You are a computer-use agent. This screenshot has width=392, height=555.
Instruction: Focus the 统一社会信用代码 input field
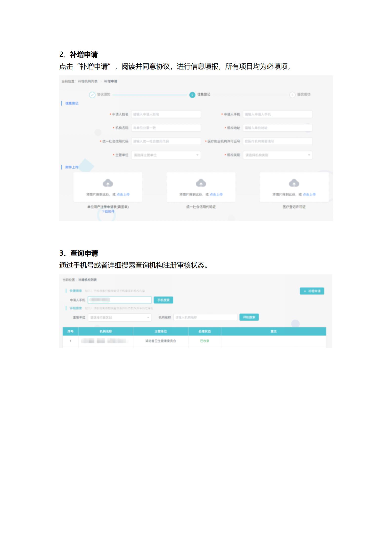(x=166, y=141)
